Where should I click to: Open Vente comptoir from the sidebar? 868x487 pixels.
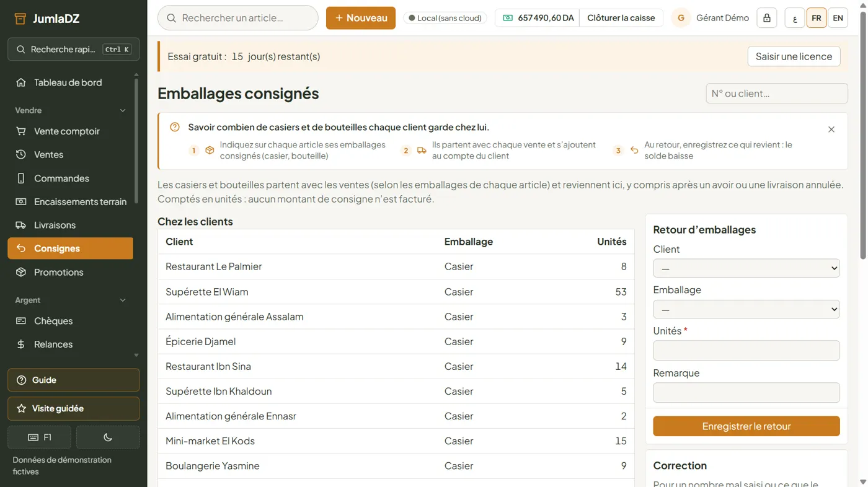tap(70, 131)
